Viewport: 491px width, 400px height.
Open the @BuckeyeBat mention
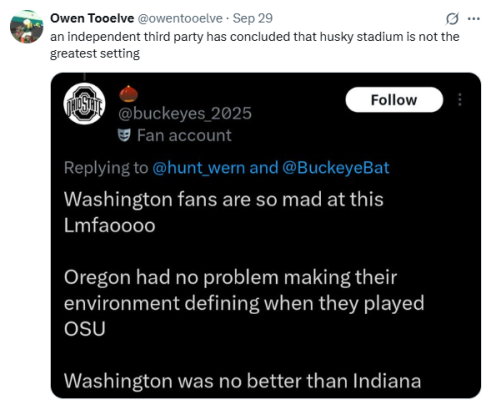[336, 168]
